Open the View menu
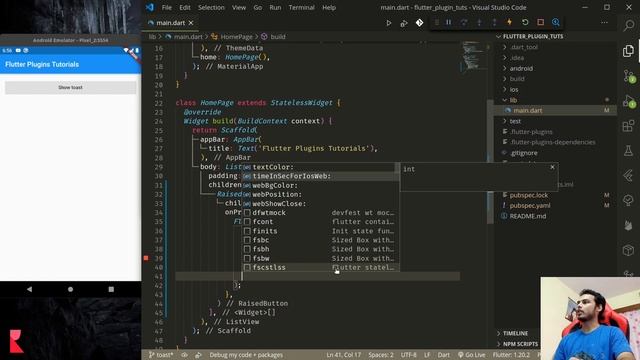Viewport: 640px width, 360px height. [x=239, y=7]
